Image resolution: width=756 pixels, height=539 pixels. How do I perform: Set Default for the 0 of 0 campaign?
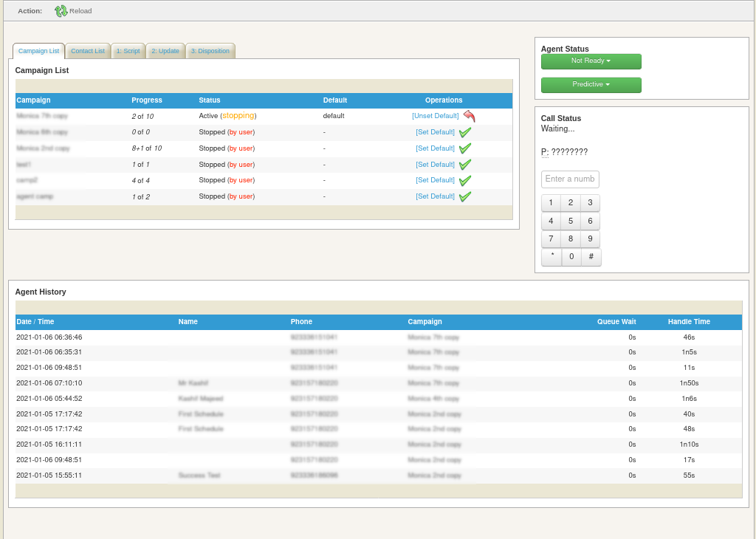[436, 132]
